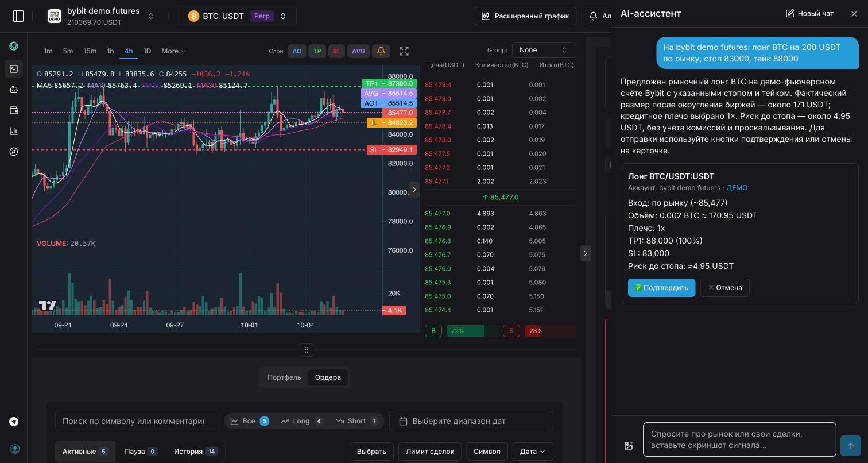Open the История orders tab
Viewport: 868px width, 463px height.
195,452
